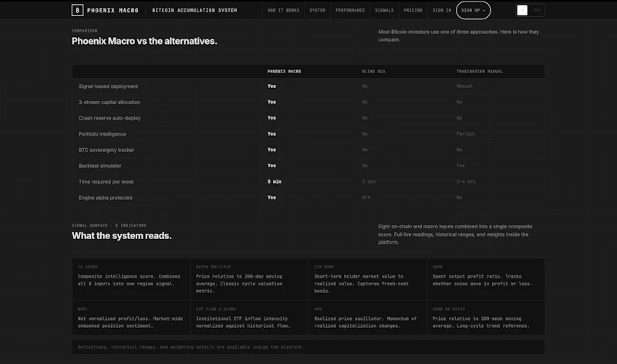Select the BTC sovereignty tracker row label
This screenshot has height=364, width=617.
pos(106,150)
